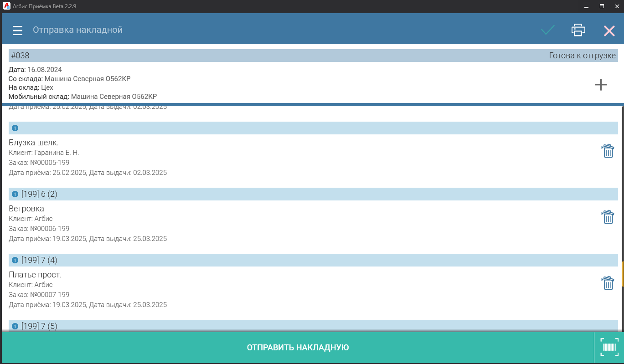The width and height of the screenshot is (624, 364).
Task: Click info badge beside [199] 6 (2)
Action: (15, 195)
